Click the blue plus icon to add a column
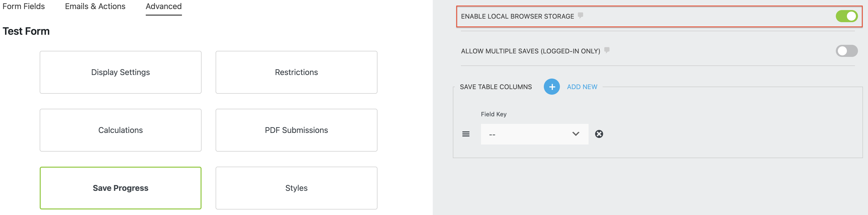Screen dimensions: 868x215 [552, 87]
